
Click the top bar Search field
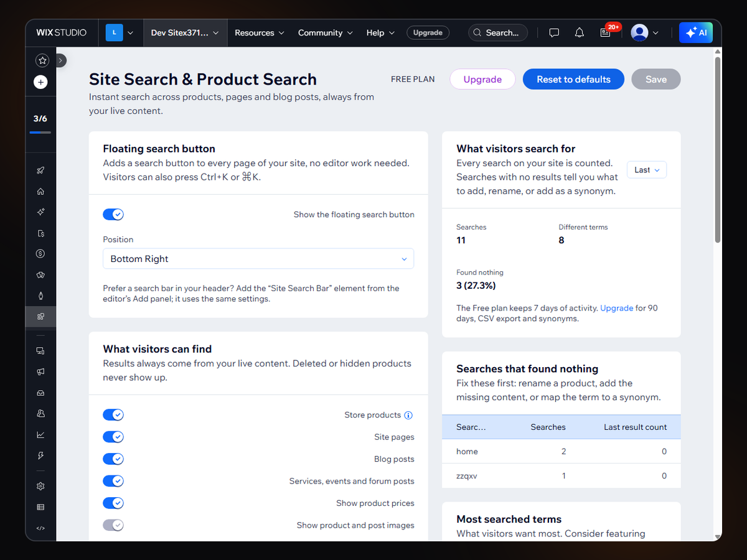[498, 33]
